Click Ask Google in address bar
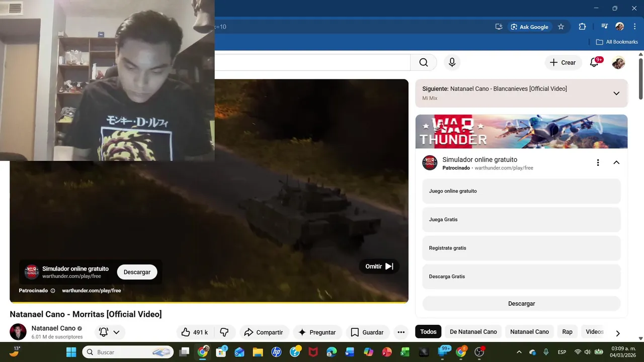The image size is (644, 362). 529,27
